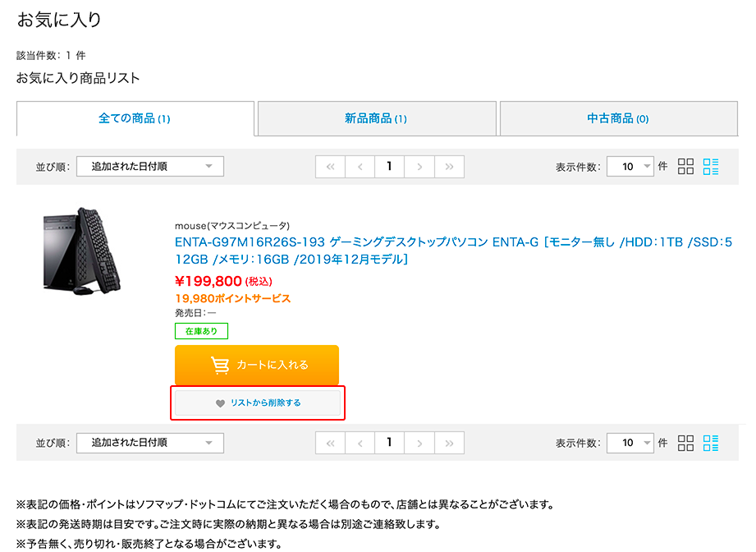
Task: Go to next page in bottom pager
Action: [419, 443]
